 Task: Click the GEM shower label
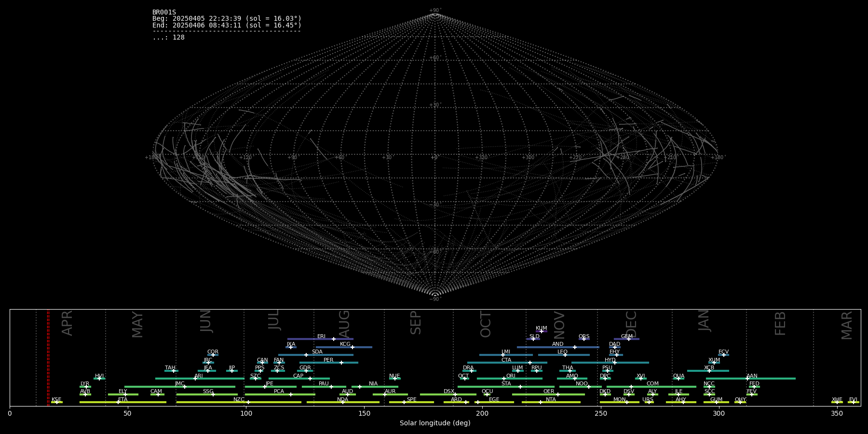tap(627, 337)
